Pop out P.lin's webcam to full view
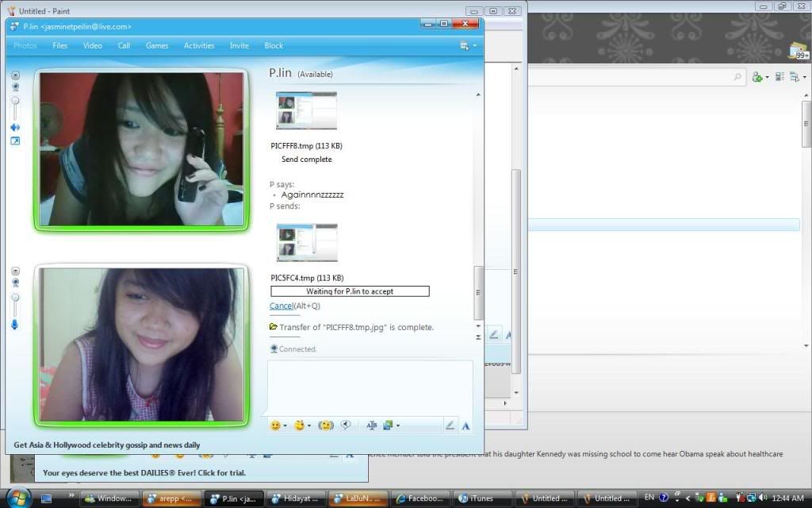 [15, 141]
